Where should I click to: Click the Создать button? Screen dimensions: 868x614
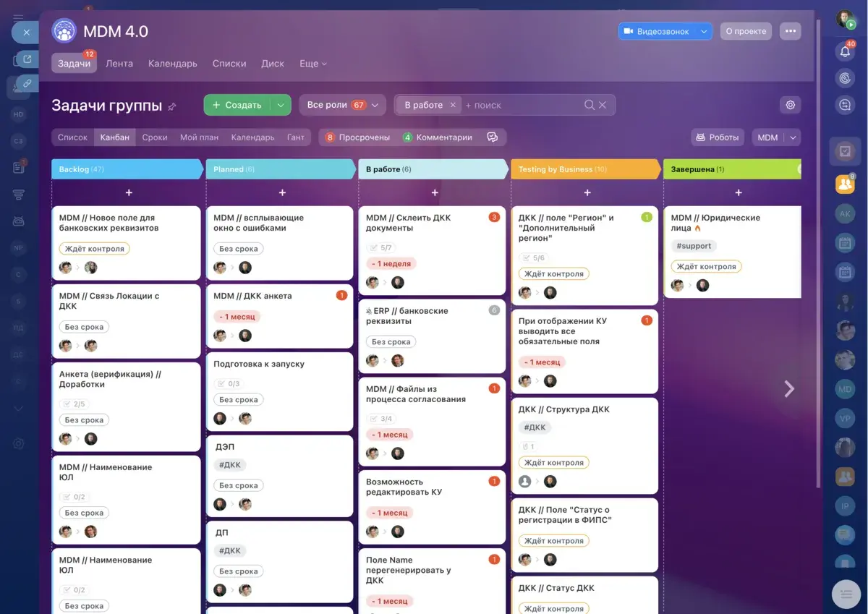237,105
